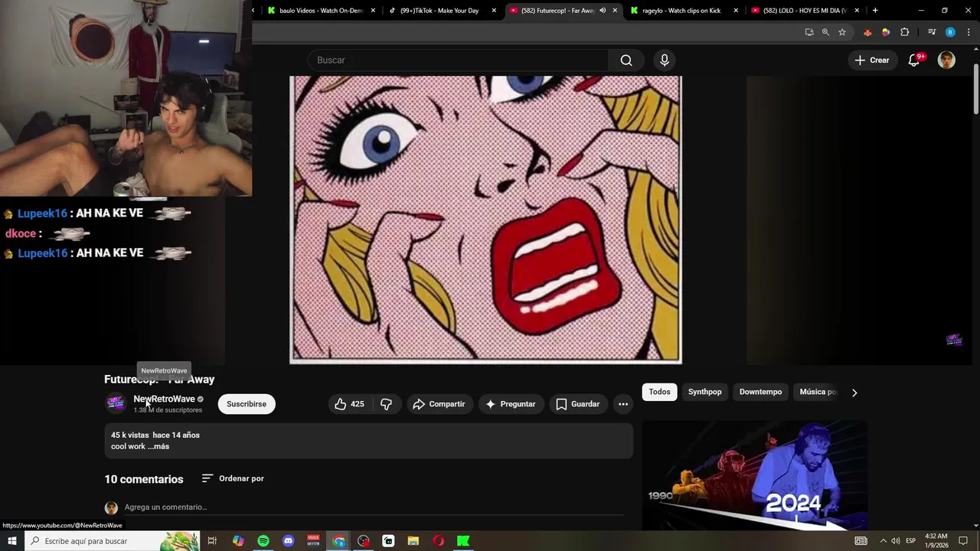Image resolution: width=980 pixels, height=551 pixels.
Task: Switch to the TikTok Make Your Day tab
Action: [x=439, y=11]
